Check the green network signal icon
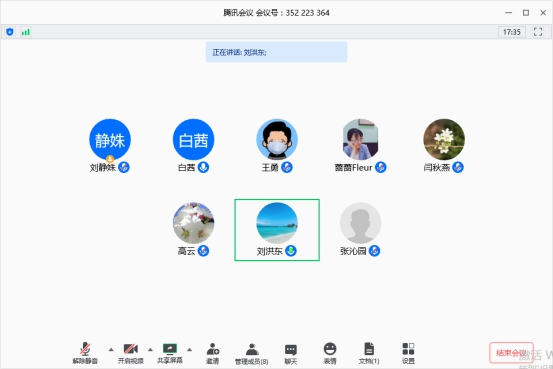 25,32
